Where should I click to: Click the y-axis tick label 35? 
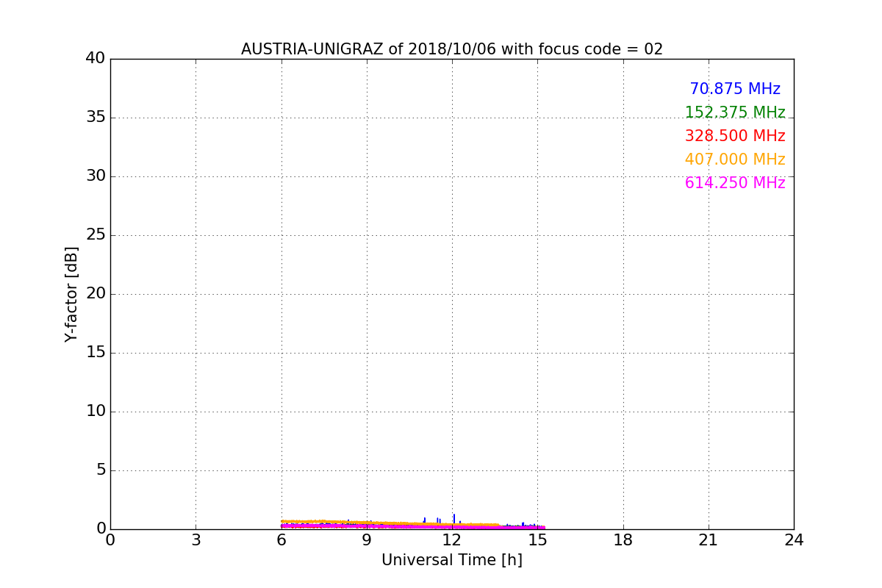tap(96, 117)
